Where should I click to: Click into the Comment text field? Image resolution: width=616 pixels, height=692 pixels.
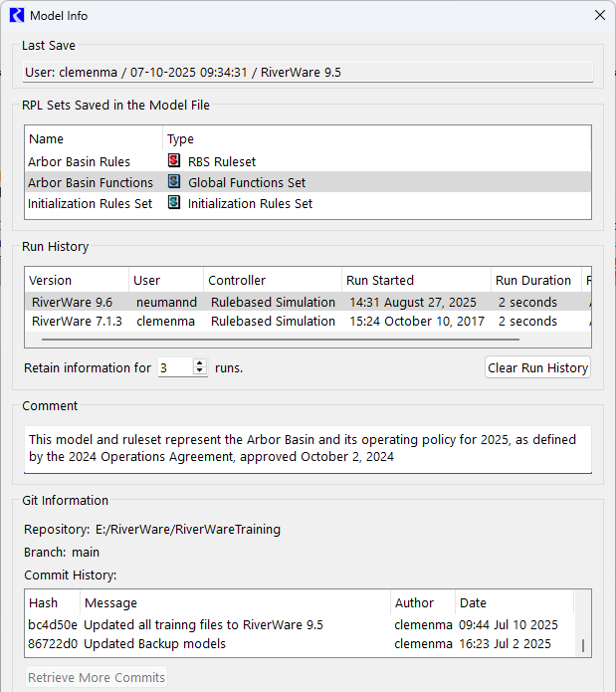[307, 448]
